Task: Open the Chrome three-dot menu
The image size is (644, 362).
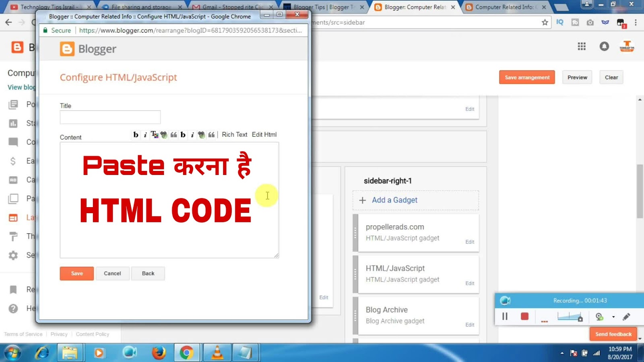Action: point(636,23)
